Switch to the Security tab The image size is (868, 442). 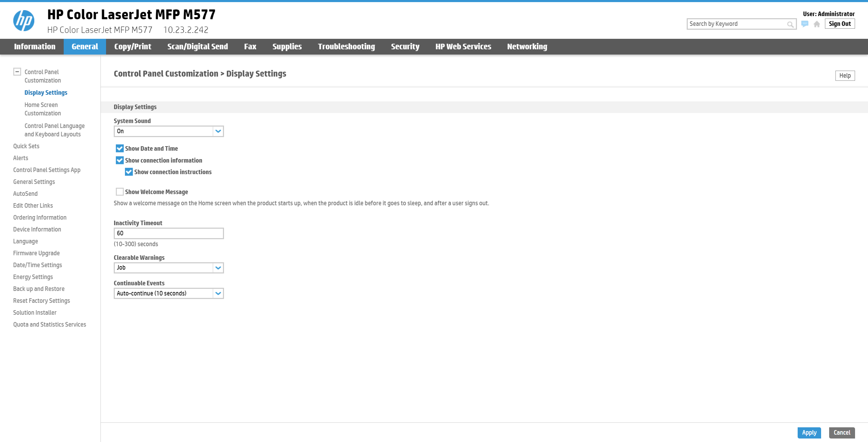(x=405, y=47)
